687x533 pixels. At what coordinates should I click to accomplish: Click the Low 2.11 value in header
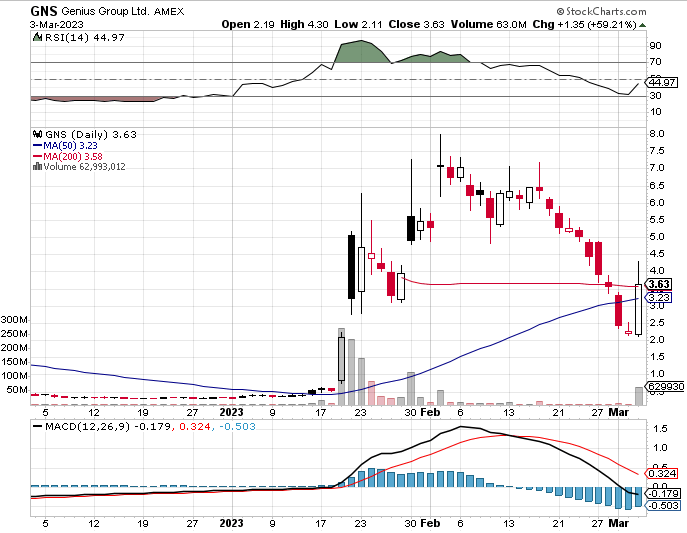tap(358, 25)
